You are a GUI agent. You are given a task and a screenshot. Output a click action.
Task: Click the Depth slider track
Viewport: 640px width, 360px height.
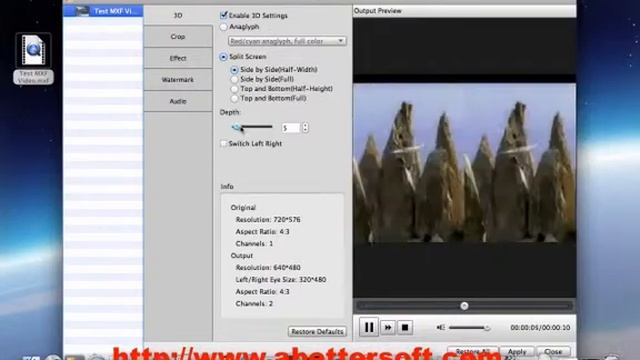[x=253, y=127]
